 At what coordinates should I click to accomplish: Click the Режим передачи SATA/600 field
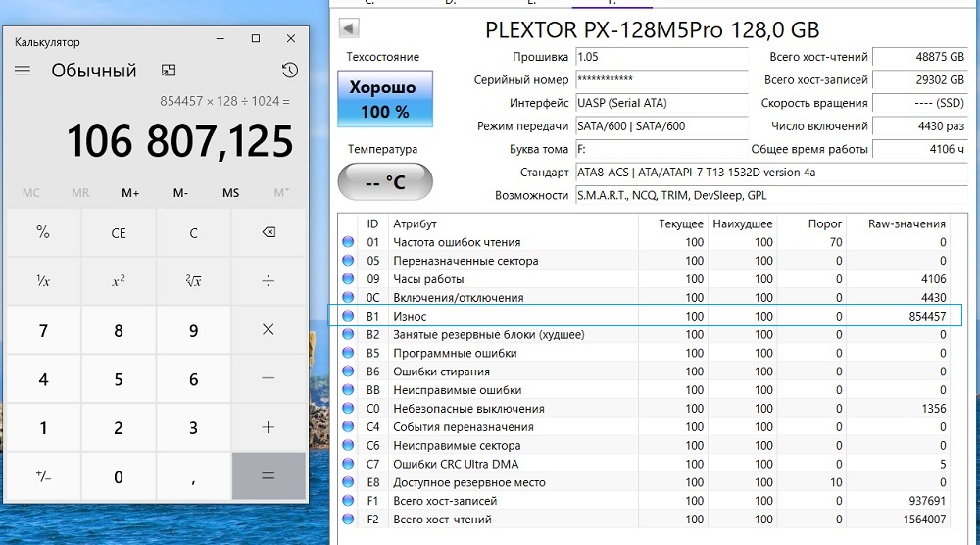point(661,126)
